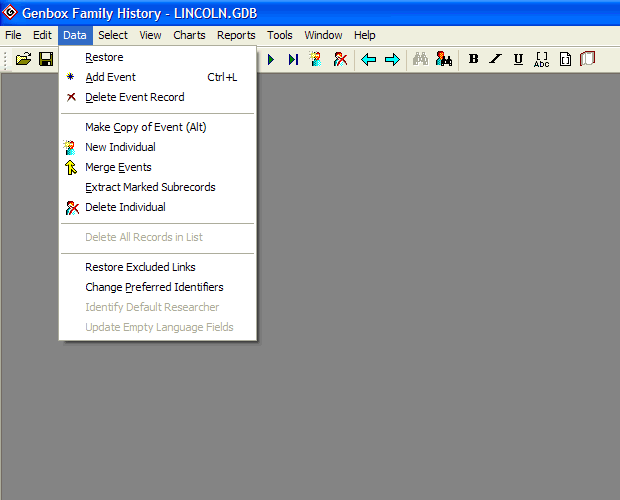Click the new individual toolbar icon
620x500 pixels.
coord(316,60)
